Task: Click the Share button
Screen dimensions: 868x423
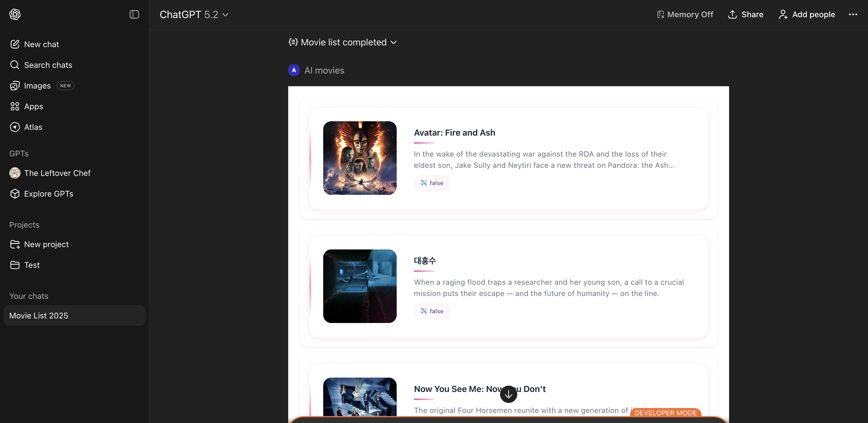Action: coord(745,14)
